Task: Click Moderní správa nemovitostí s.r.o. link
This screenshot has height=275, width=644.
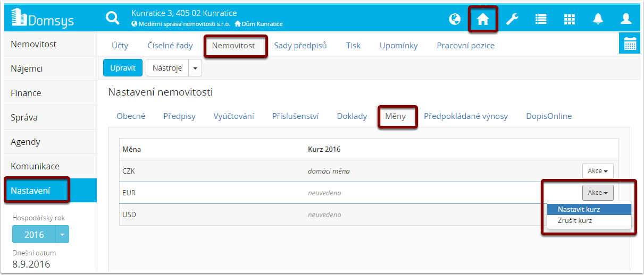Action: 181,24
